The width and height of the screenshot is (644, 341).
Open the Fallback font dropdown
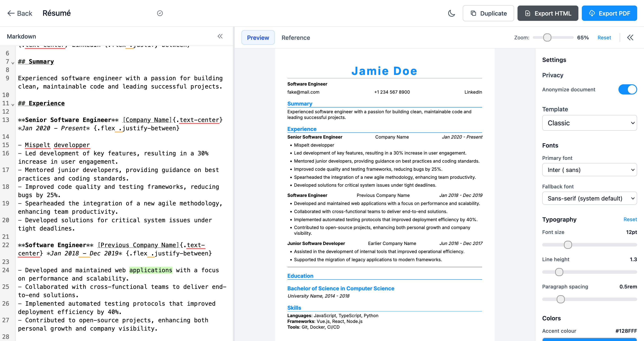click(589, 198)
